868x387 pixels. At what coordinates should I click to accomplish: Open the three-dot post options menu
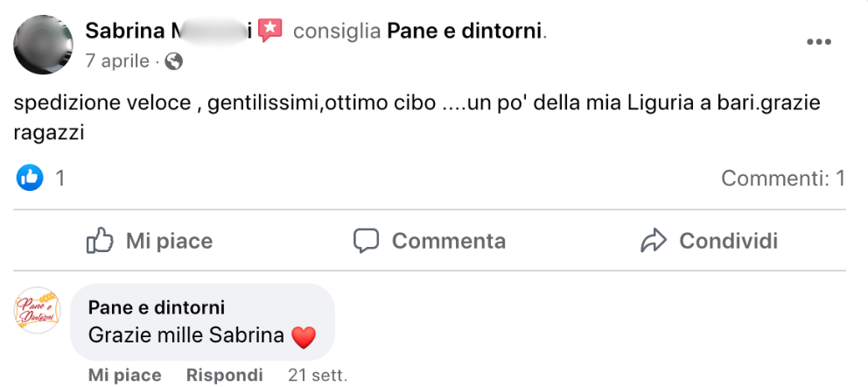pos(819,42)
